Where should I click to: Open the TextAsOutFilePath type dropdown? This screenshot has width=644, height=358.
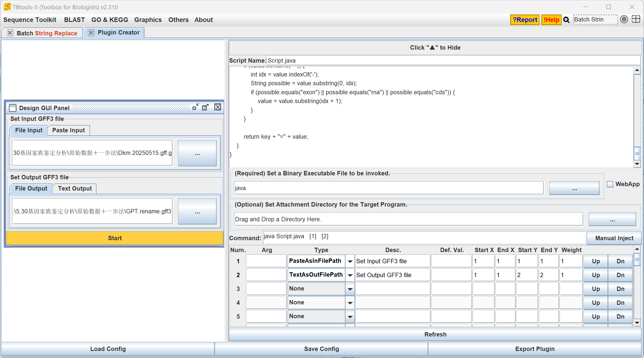coord(350,275)
